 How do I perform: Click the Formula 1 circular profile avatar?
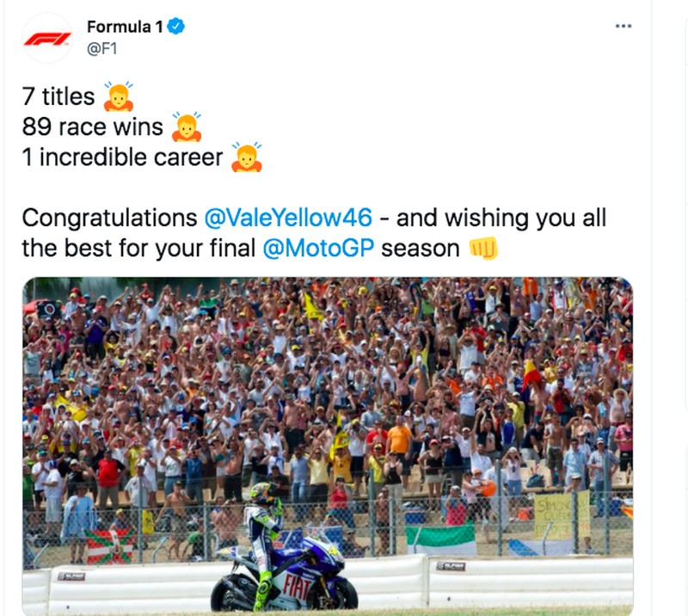[48, 35]
